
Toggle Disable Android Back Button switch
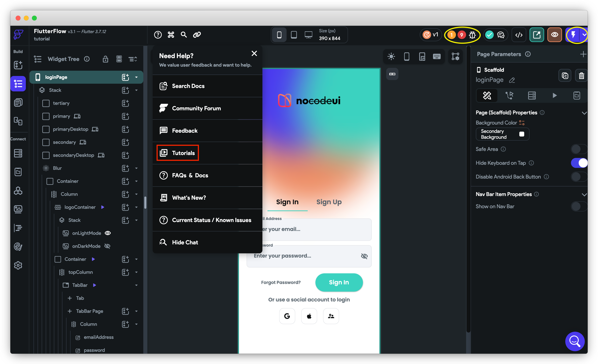pos(579,177)
